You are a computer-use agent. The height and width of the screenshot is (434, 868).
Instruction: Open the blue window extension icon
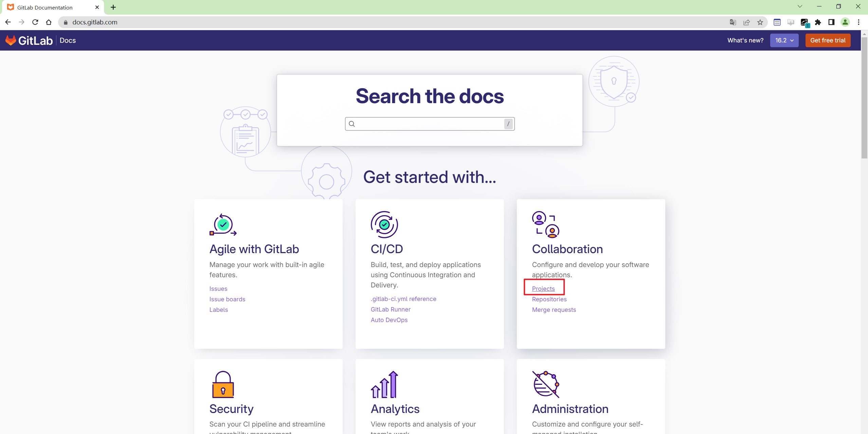tap(777, 22)
